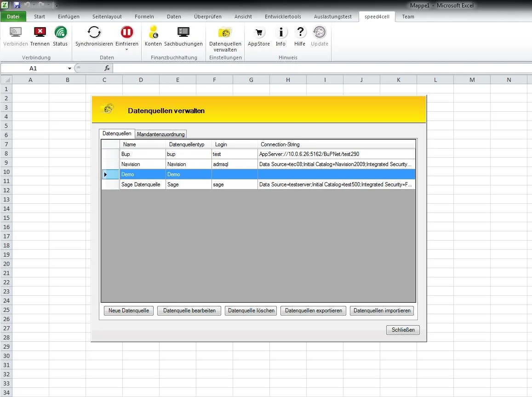Click the Excel application icon in title bar

[5, 5]
